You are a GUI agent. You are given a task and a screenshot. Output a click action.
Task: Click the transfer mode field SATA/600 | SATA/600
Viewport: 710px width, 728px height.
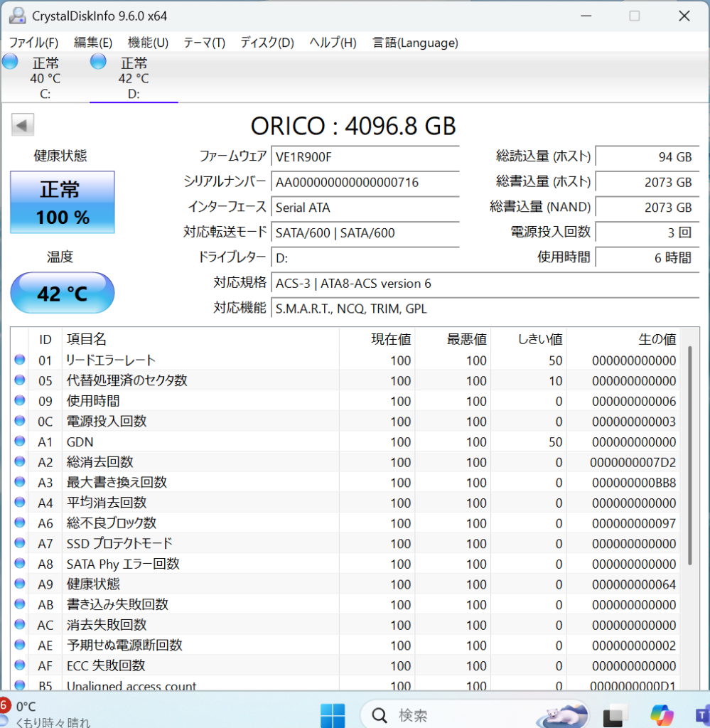[x=365, y=232]
